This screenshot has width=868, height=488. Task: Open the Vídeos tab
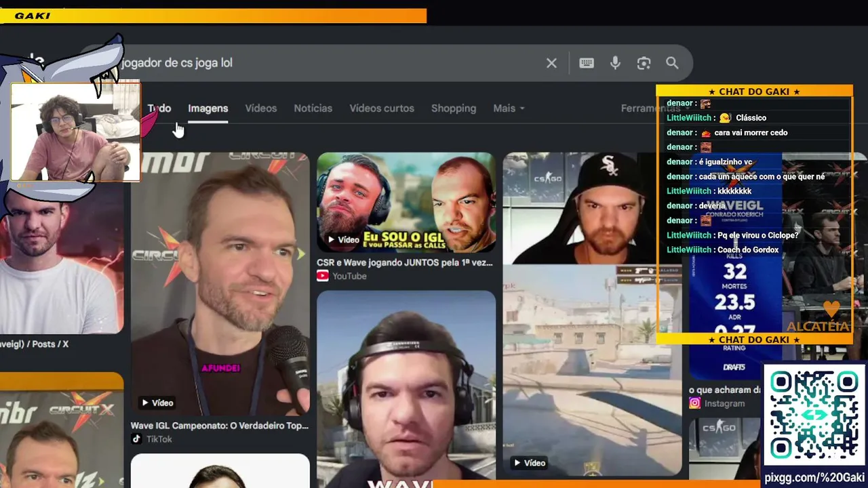point(261,108)
